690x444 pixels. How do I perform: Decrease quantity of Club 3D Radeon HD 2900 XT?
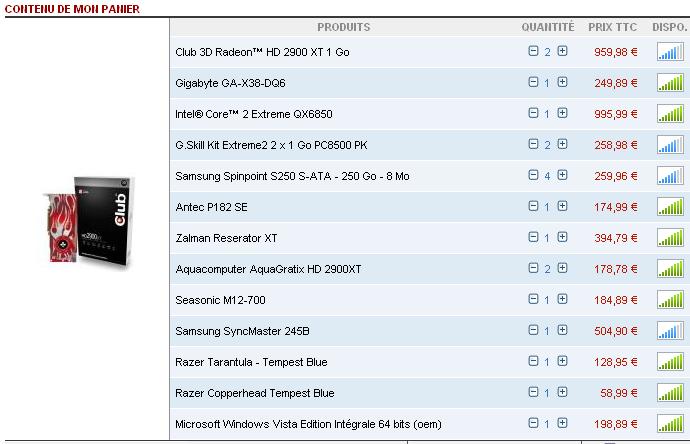(533, 51)
